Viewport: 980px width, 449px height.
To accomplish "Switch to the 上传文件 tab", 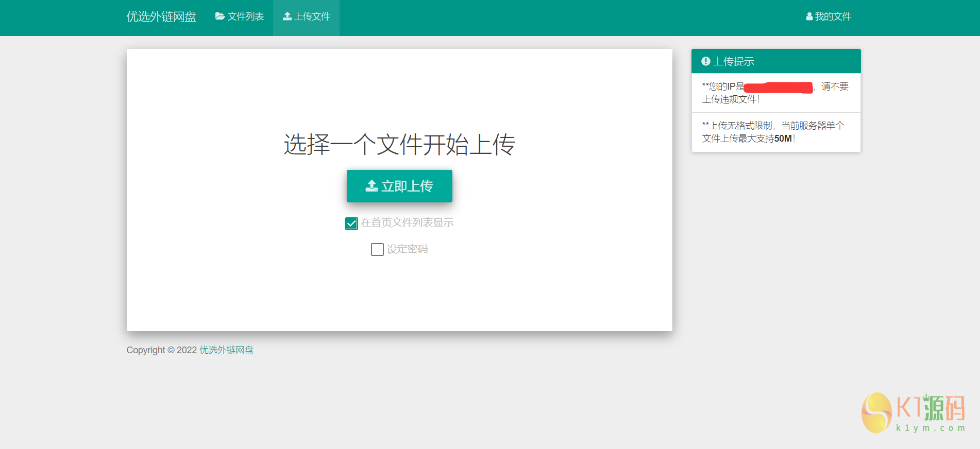I will (307, 16).
